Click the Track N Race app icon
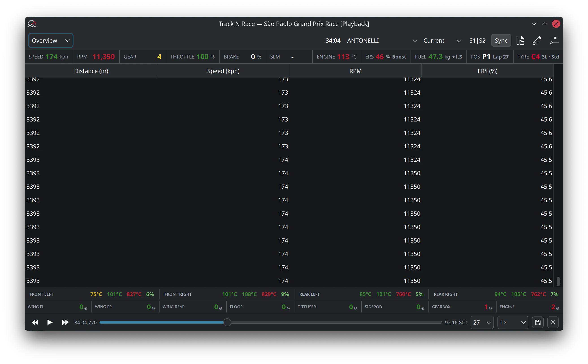Image resolution: width=588 pixels, height=364 pixels. [32, 24]
